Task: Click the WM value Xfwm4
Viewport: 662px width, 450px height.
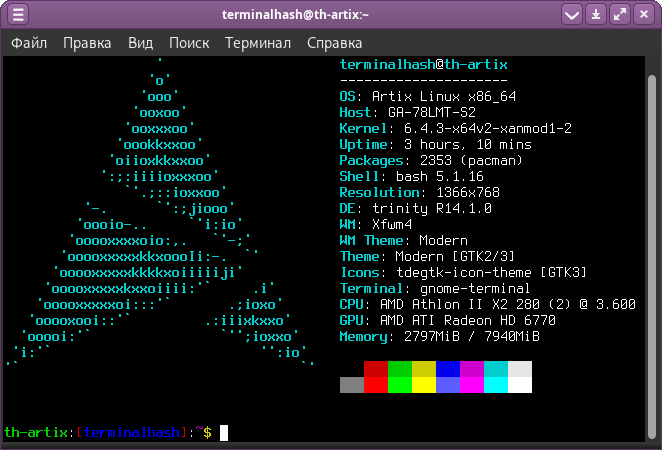Action: point(392,225)
